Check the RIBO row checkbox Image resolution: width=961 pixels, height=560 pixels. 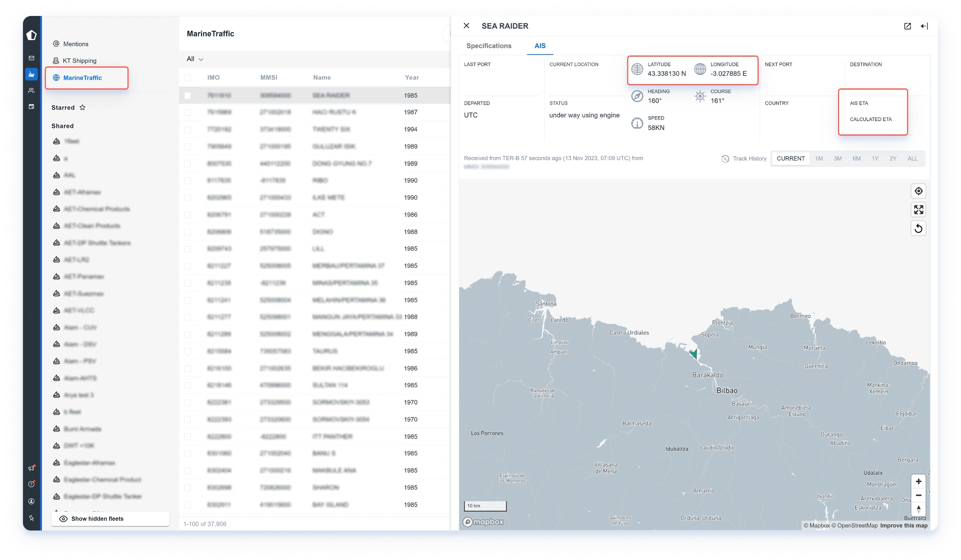(188, 181)
